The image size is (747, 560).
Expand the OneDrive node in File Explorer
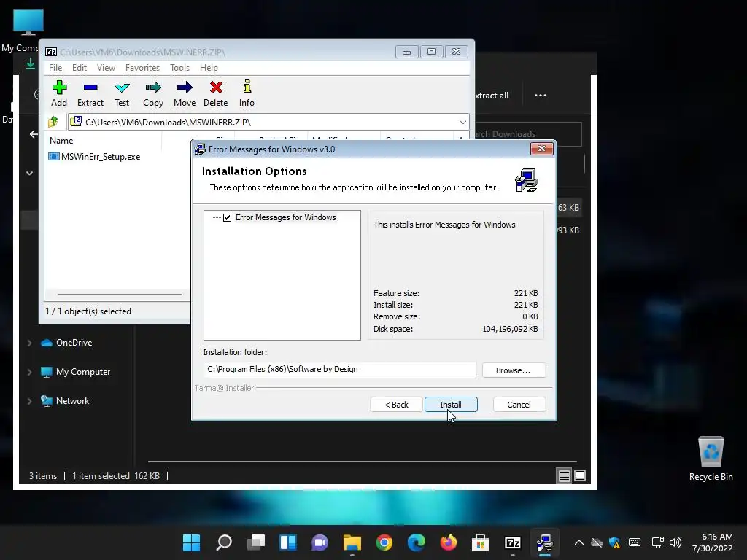click(29, 343)
